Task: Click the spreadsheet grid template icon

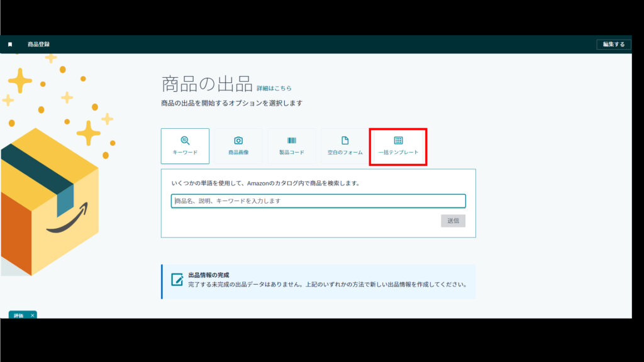Action: point(398,140)
